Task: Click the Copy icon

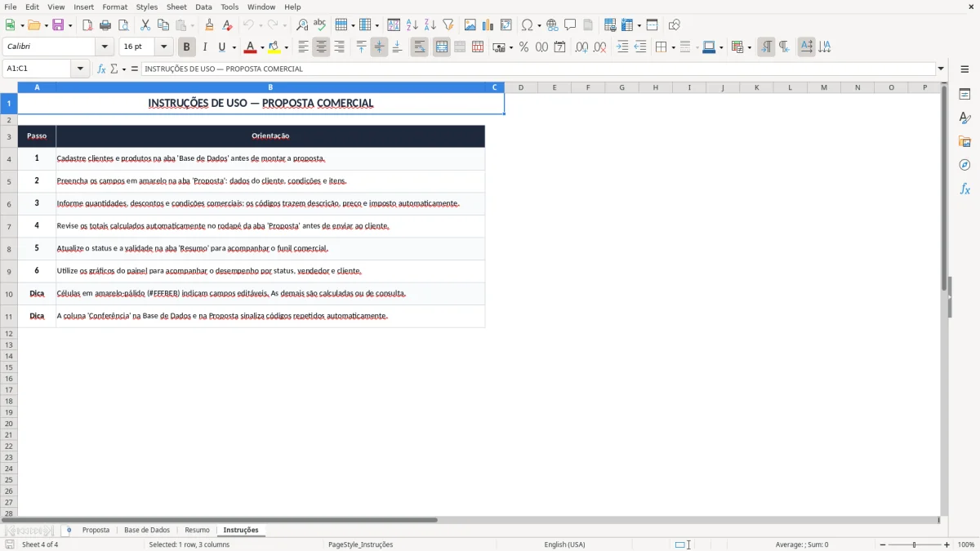Action: pyautogui.click(x=163, y=25)
